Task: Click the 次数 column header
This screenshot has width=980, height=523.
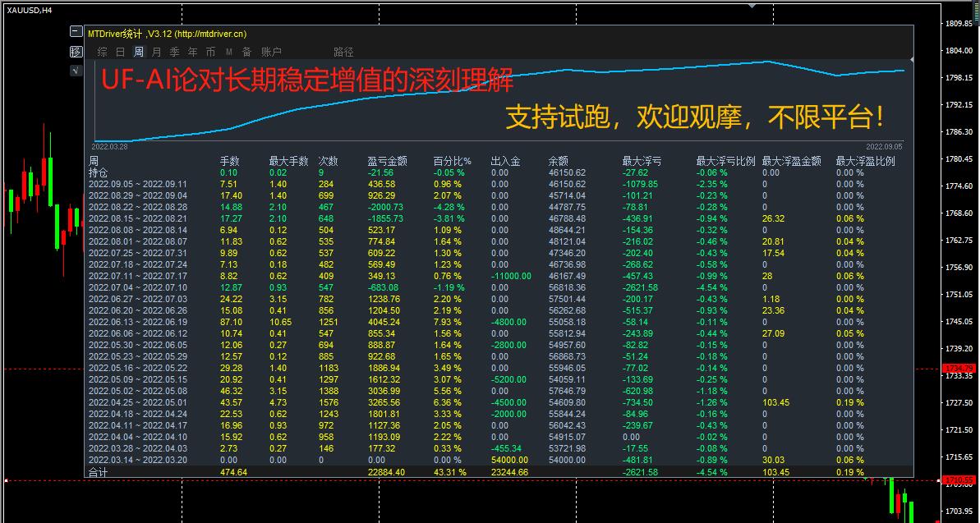Action: pos(329,161)
